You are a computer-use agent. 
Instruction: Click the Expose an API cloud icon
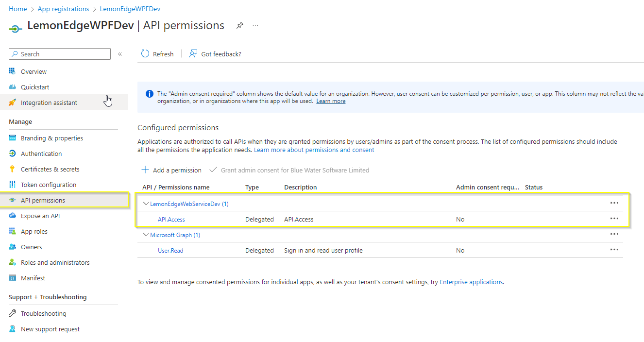[13, 216]
